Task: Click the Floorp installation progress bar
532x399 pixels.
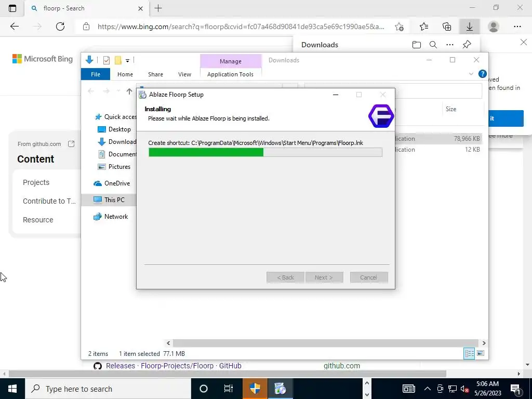Action: [265, 152]
